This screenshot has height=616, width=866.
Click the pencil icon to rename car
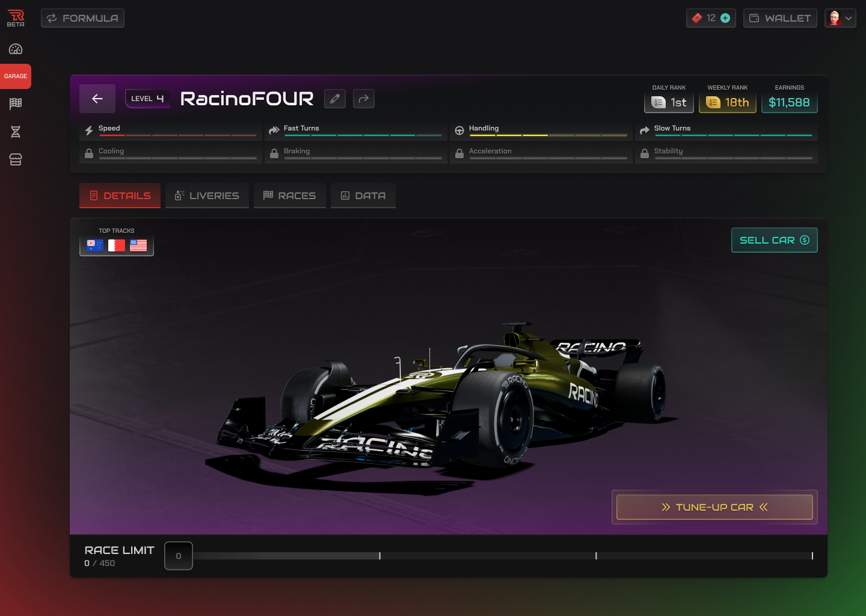pos(335,99)
